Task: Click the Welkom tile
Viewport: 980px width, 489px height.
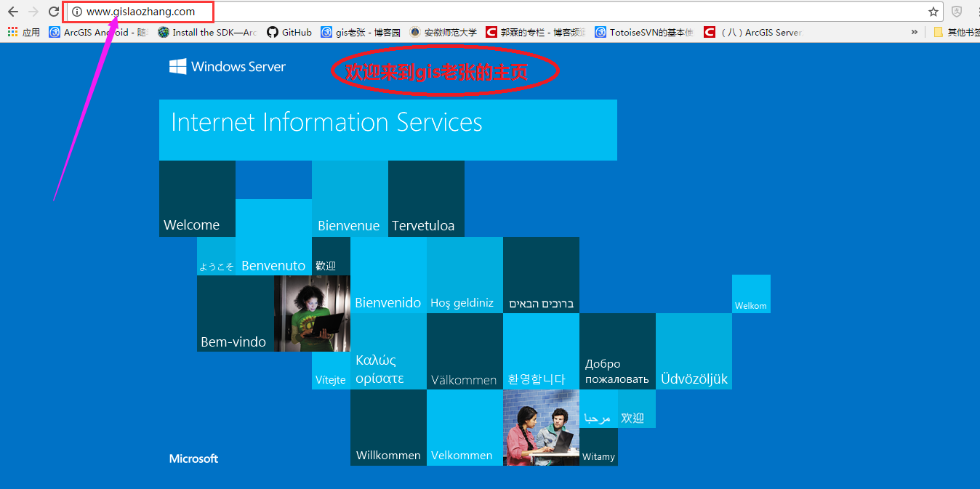Action: (x=751, y=294)
